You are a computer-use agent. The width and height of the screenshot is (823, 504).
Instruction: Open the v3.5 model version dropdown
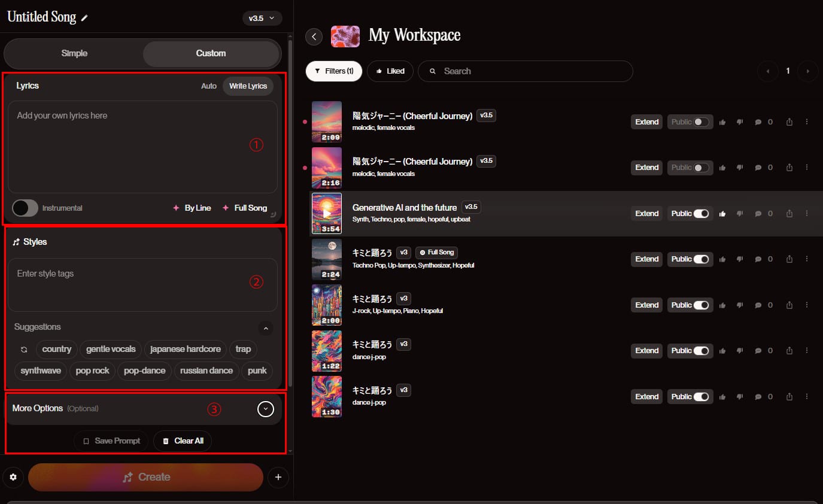(x=262, y=18)
